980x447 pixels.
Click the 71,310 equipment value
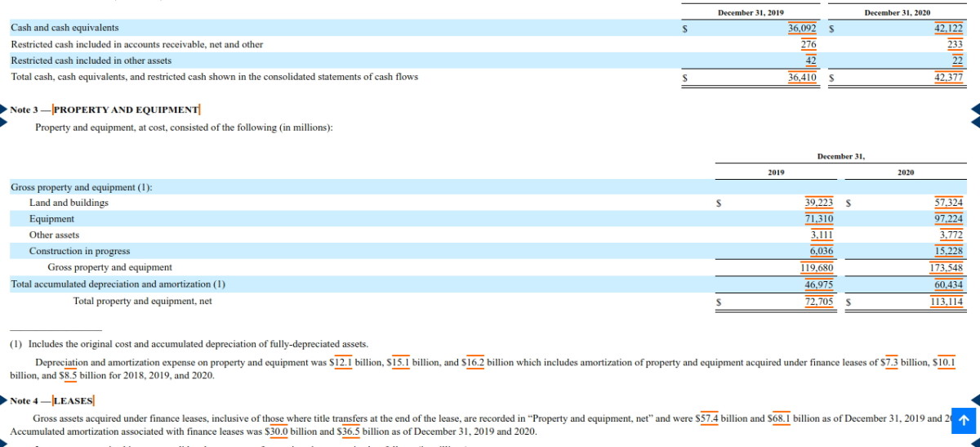pyautogui.click(x=819, y=218)
